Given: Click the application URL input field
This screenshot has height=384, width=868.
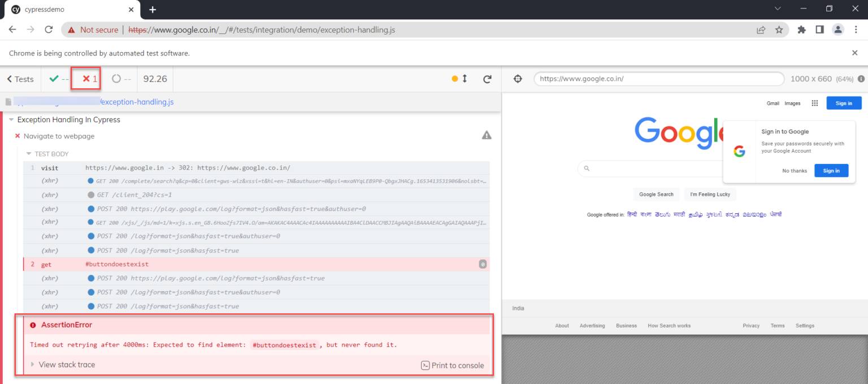Looking at the screenshot, I should pyautogui.click(x=658, y=79).
